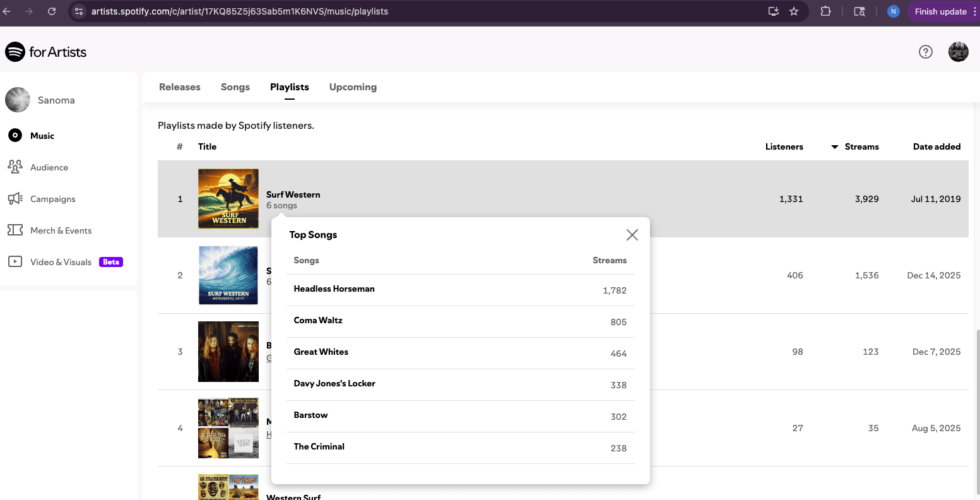Click the Merch & Events ticket icon
Screen dimensions: 980x500
click(15, 230)
